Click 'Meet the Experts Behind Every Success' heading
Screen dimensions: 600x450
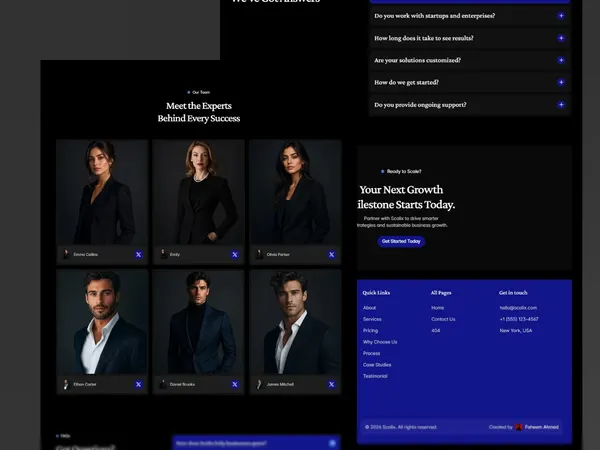click(199, 112)
